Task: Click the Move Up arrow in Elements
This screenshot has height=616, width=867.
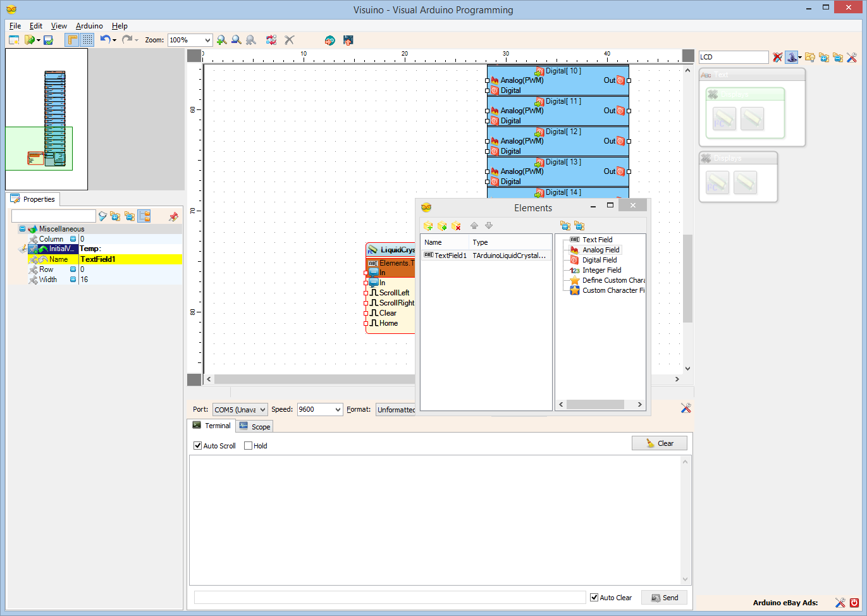Action: point(474,226)
